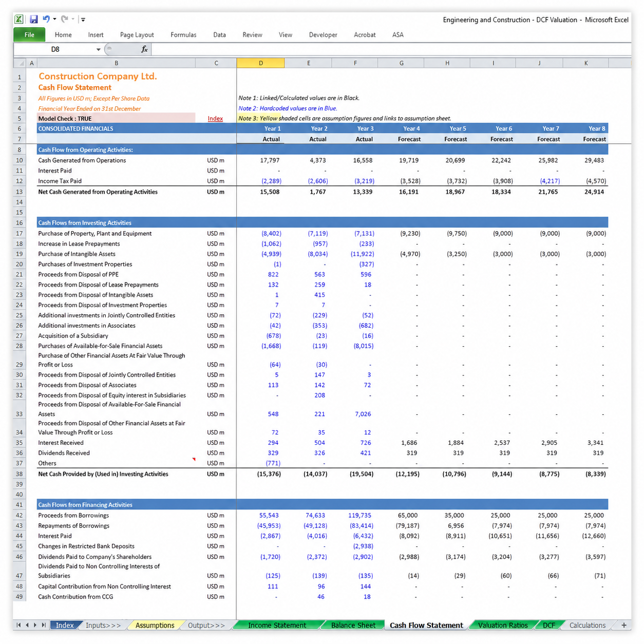Click Year 1 cash from operations 17,797
Viewport: 644px width, 644px height.
(270, 160)
